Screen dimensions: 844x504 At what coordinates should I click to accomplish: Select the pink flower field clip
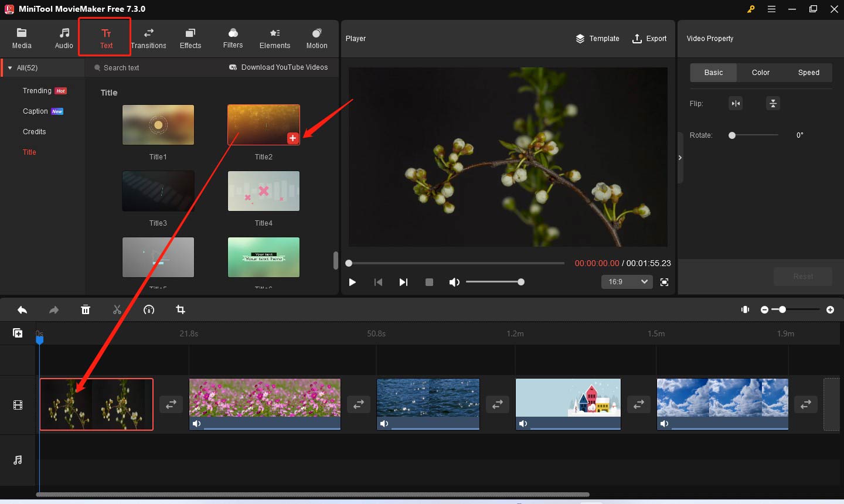[265, 404]
